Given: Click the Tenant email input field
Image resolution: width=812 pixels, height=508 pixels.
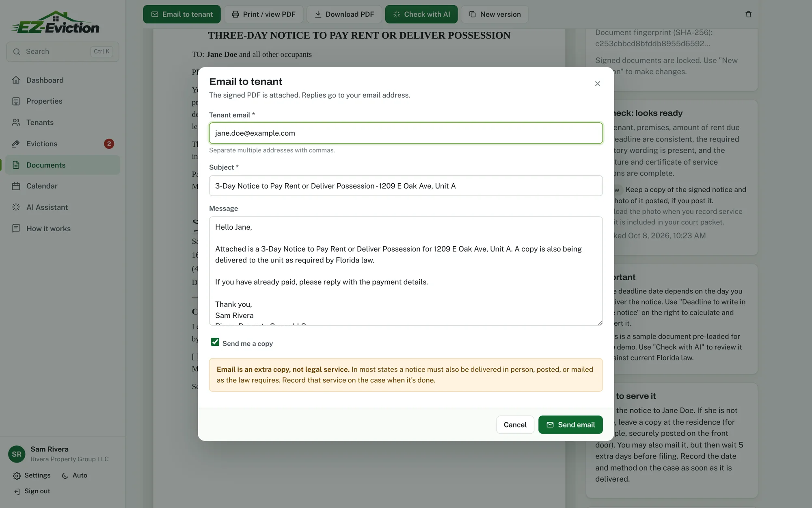Looking at the screenshot, I should tap(406, 133).
